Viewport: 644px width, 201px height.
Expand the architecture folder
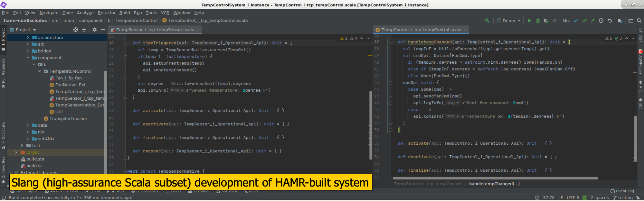(28, 38)
